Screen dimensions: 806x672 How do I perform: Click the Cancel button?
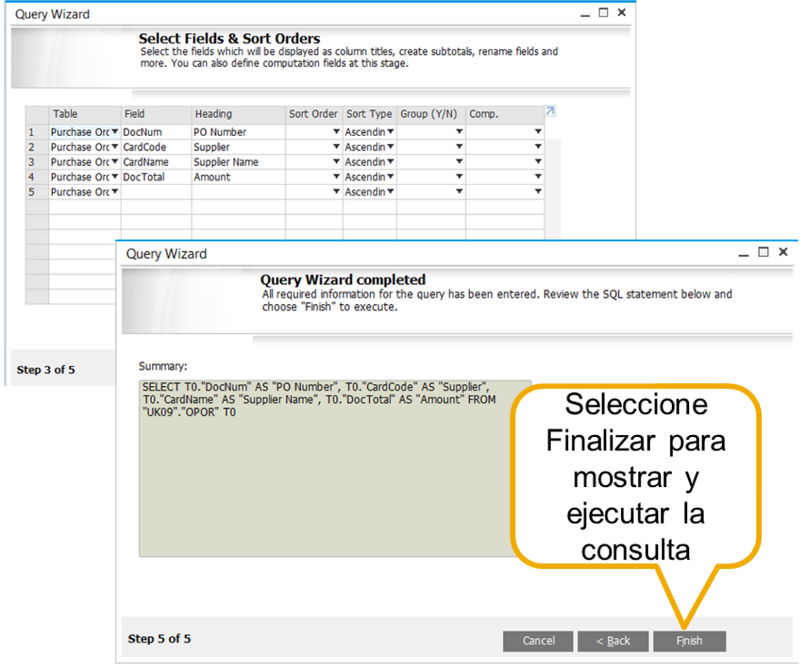(x=537, y=641)
